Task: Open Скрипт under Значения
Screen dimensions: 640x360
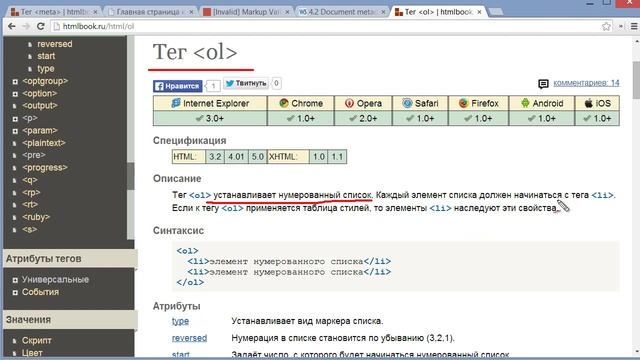Action: [x=37, y=340]
